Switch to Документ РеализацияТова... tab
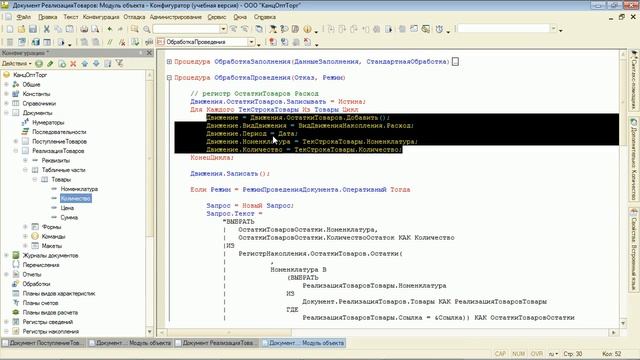 pyautogui.click(x=216, y=343)
